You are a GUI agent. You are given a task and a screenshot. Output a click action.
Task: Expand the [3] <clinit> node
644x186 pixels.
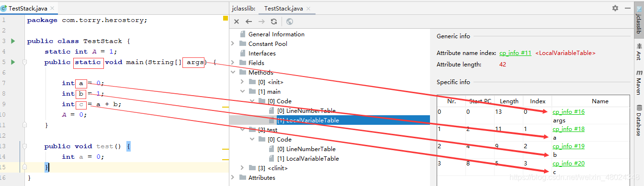coord(242,168)
